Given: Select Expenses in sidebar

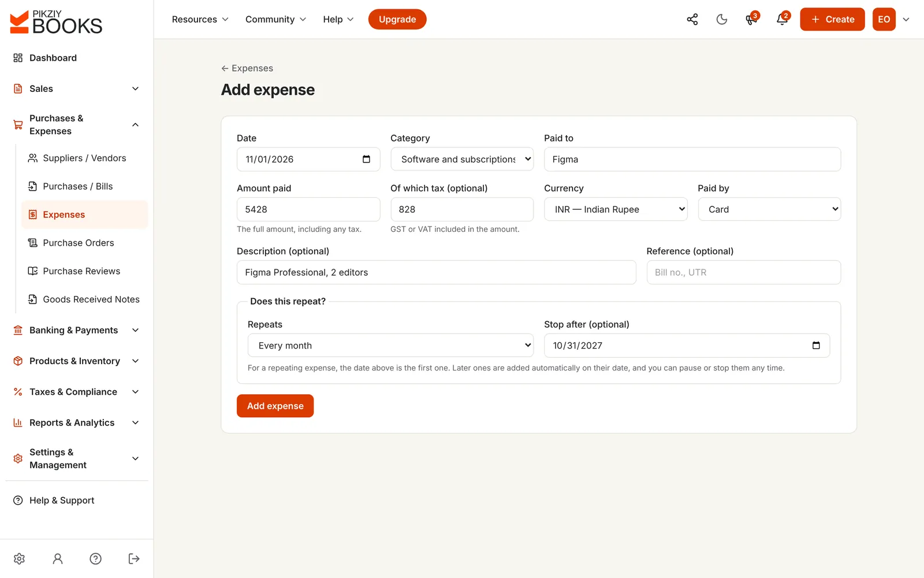Looking at the screenshot, I should point(84,214).
